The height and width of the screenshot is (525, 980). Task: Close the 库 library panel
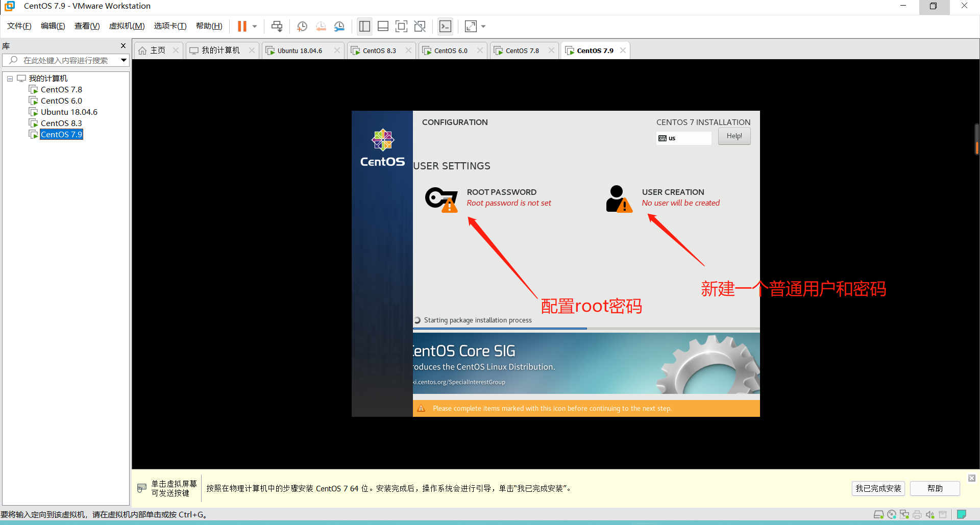(x=123, y=45)
